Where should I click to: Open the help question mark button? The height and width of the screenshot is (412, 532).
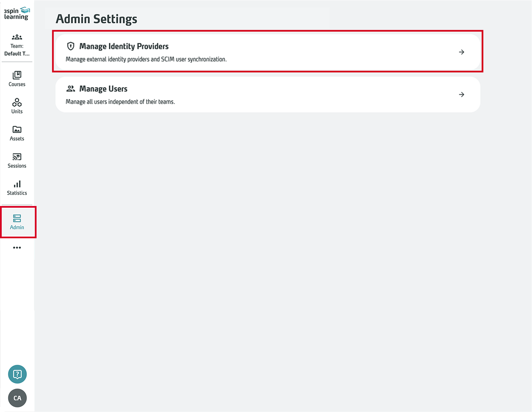(x=17, y=374)
